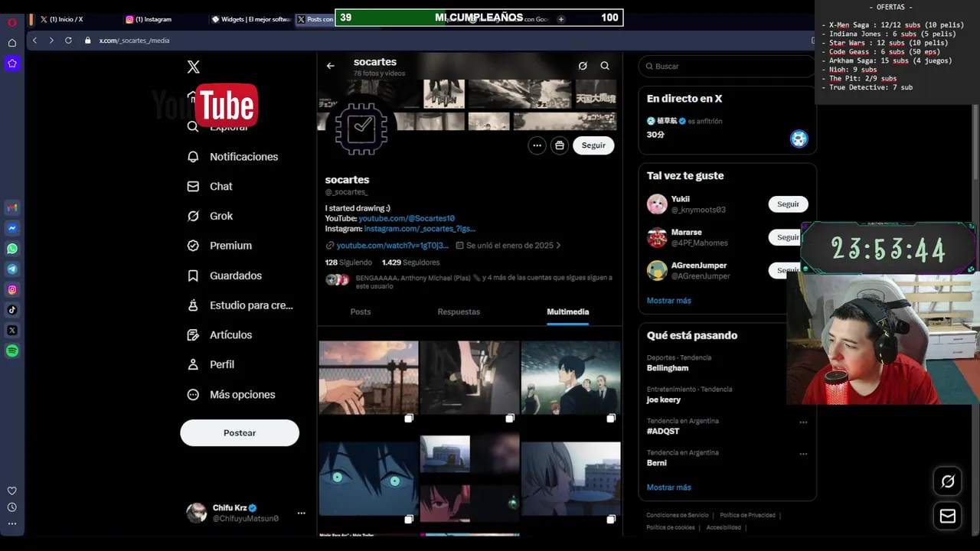This screenshot has height=551, width=980.
Task: Open more options for #ADQST trend
Action: click(803, 422)
